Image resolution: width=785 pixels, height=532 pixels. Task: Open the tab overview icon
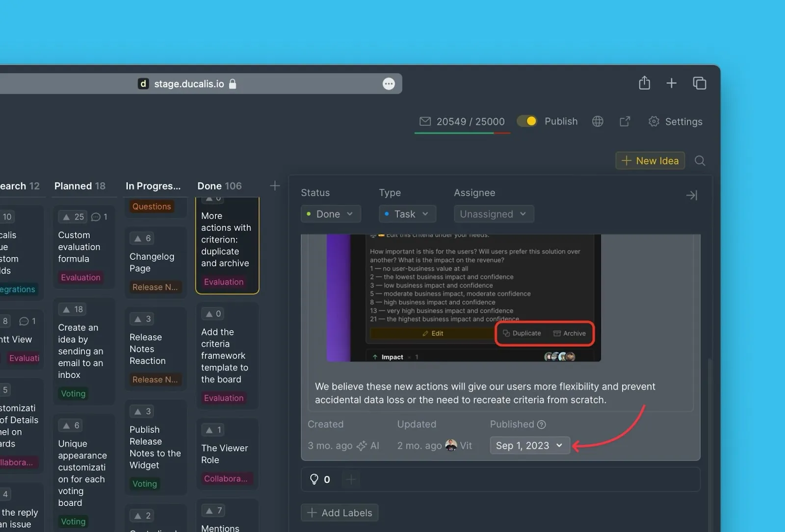pos(699,83)
